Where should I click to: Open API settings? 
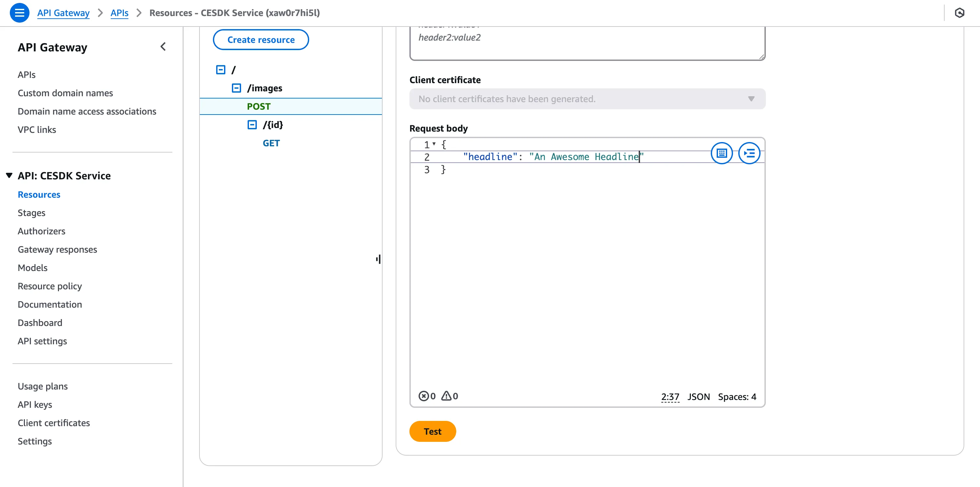point(42,341)
